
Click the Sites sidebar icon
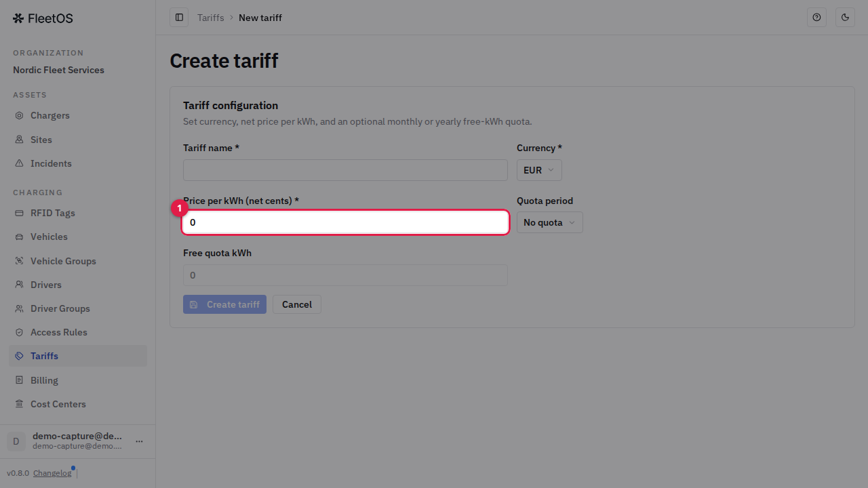pos(19,140)
